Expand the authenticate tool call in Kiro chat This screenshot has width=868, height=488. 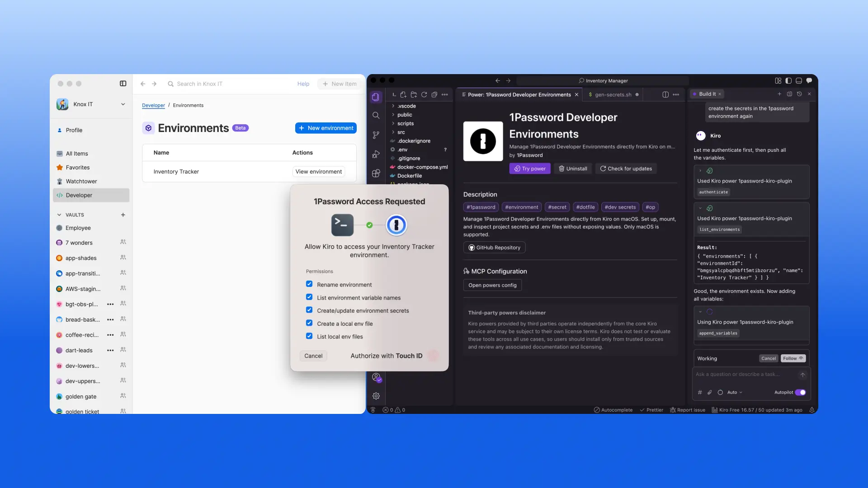pos(700,171)
